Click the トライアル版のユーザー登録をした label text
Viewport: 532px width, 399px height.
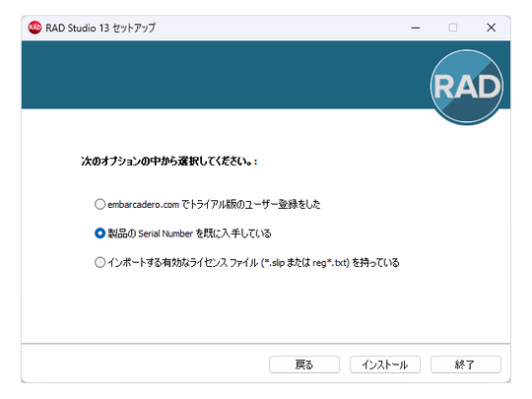(255, 204)
